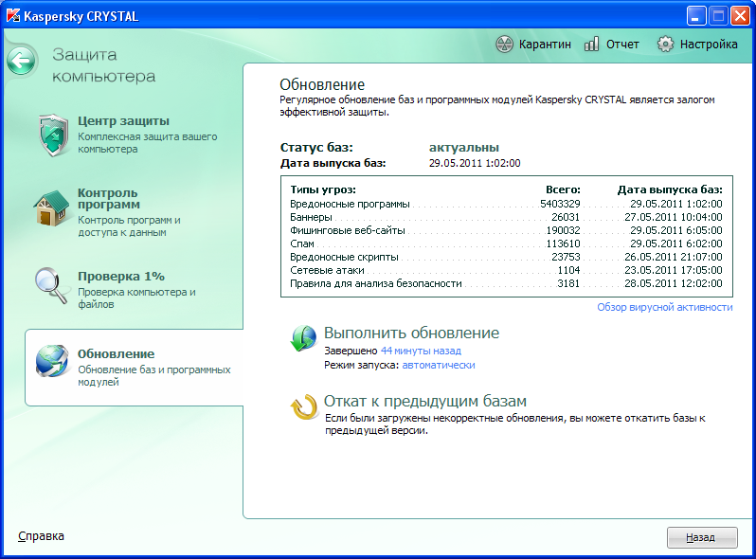The width and height of the screenshot is (756, 559).
Task: Click the 'Вредоносные программы' row
Action: 506,204
